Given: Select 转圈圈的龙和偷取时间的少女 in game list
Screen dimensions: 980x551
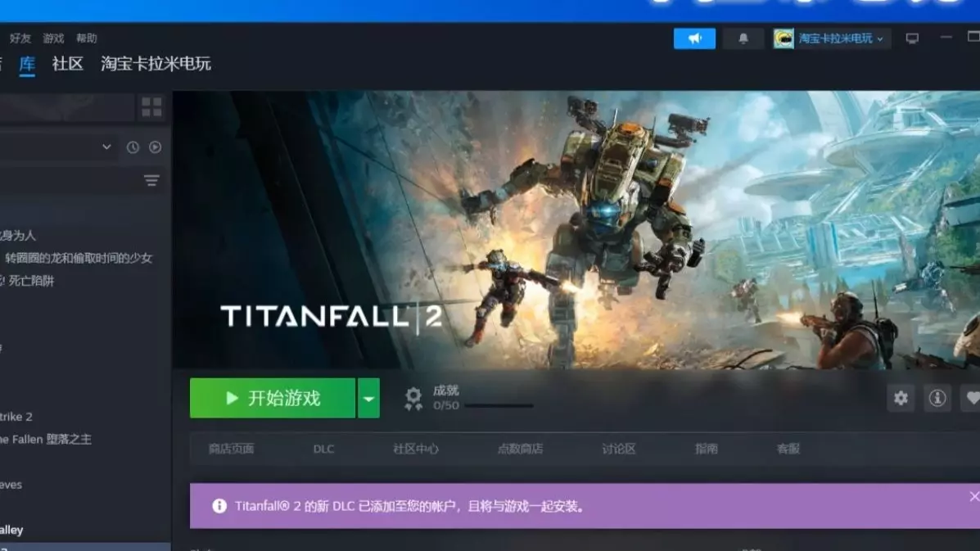Looking at the screenshot, I should click(79, 258).
